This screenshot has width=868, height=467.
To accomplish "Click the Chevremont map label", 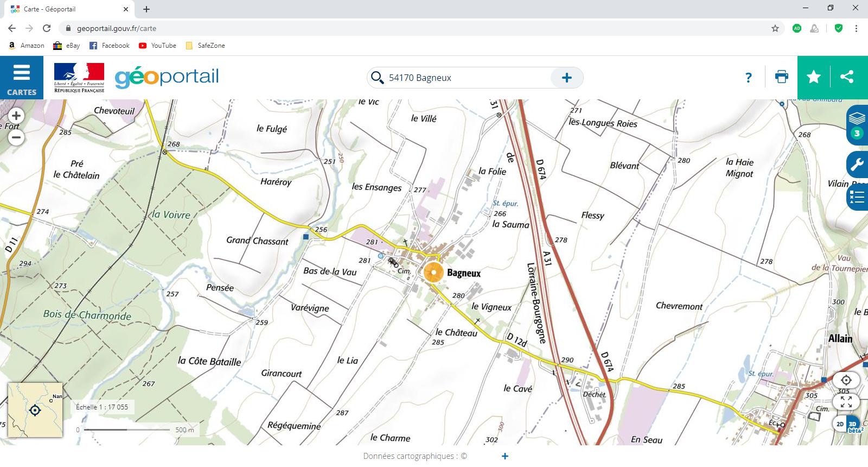I will pyautogui.click(x=679, y=306).
